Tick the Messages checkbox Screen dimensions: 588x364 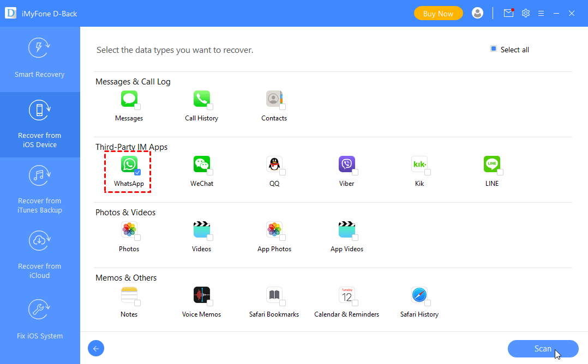point(137,106)
